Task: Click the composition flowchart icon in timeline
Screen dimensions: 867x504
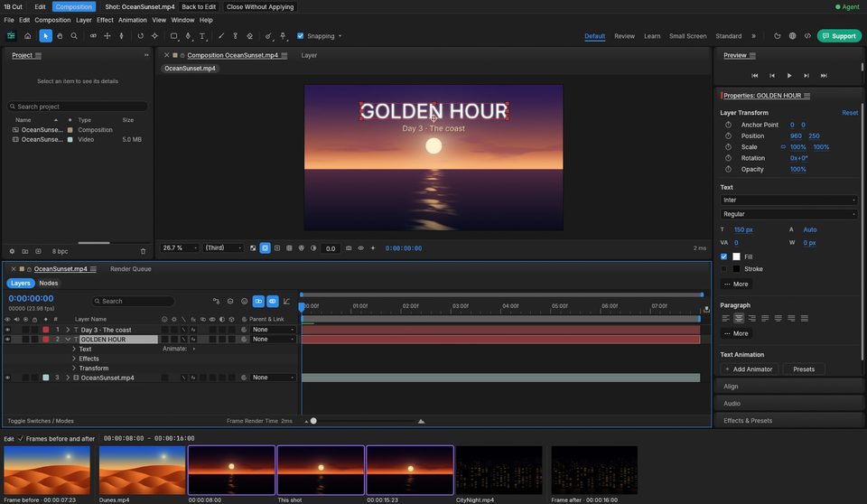Action: point(216,301)
